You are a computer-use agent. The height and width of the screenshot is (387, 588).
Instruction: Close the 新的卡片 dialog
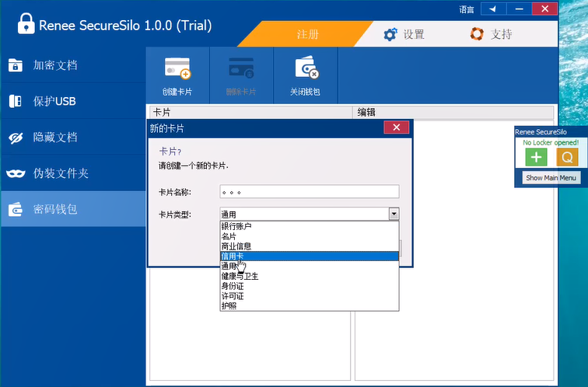[397, 127]
